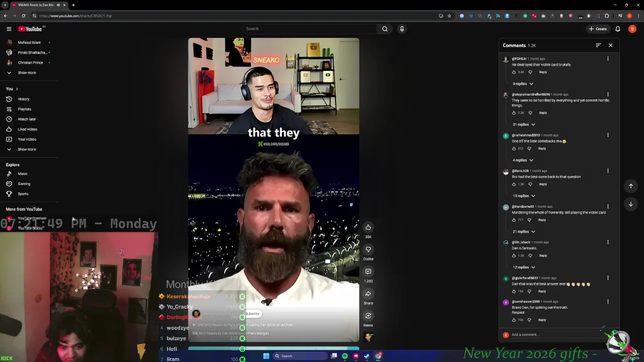
Task: Like the Short with thumbs up
Action: 368,227
